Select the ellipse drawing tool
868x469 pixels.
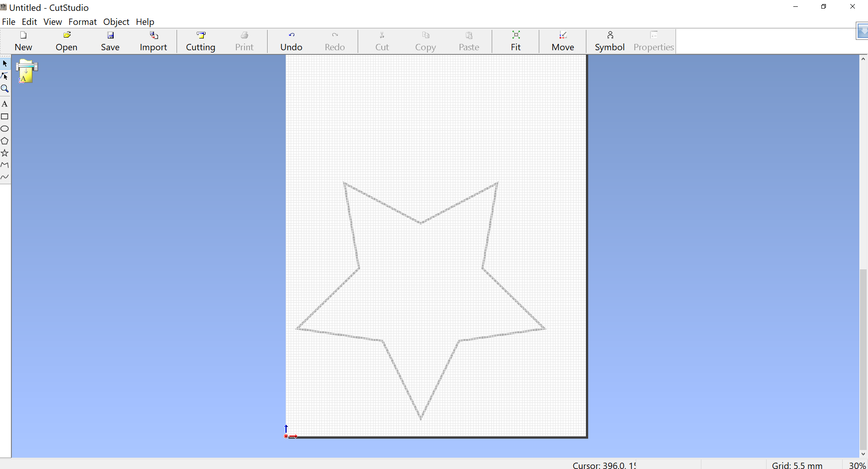click(5, 129)
